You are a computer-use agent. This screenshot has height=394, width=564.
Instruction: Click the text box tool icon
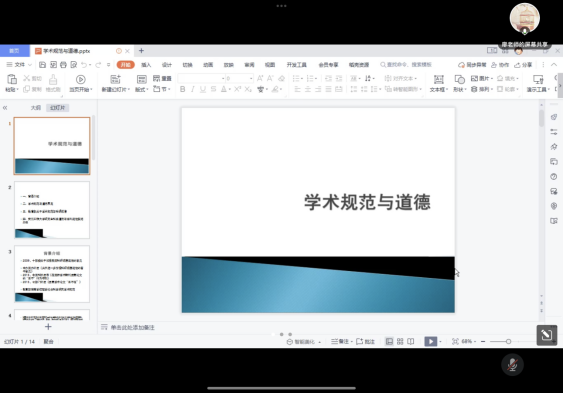(438, 79)
